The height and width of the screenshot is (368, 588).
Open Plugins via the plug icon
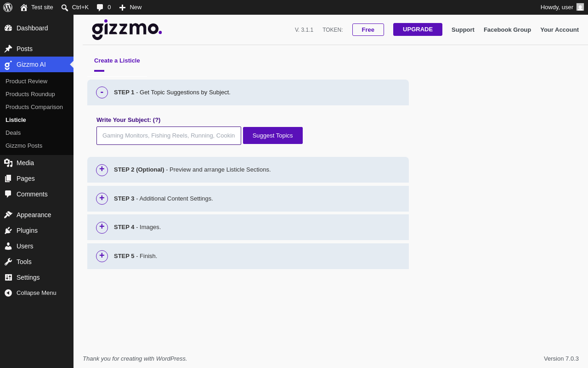point(8,230)
